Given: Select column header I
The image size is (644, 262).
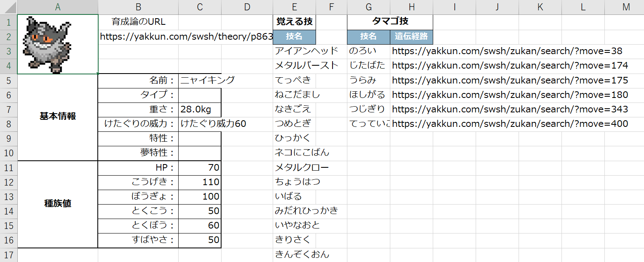Looking at the screenshot, I should tap(454, 7).
